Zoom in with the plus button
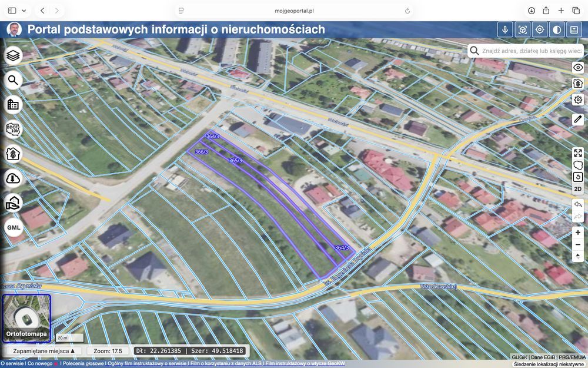Viewport: 588px width, 368px height. click(578, 233)
